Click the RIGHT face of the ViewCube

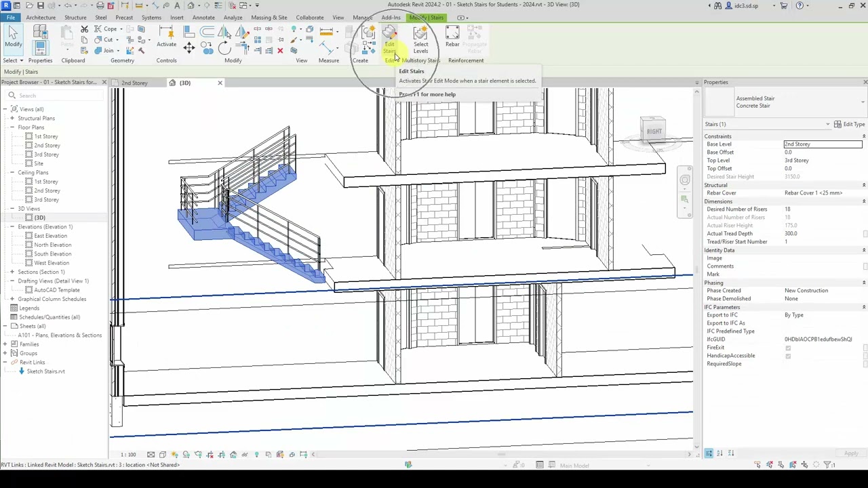click(x=654, y=131)
